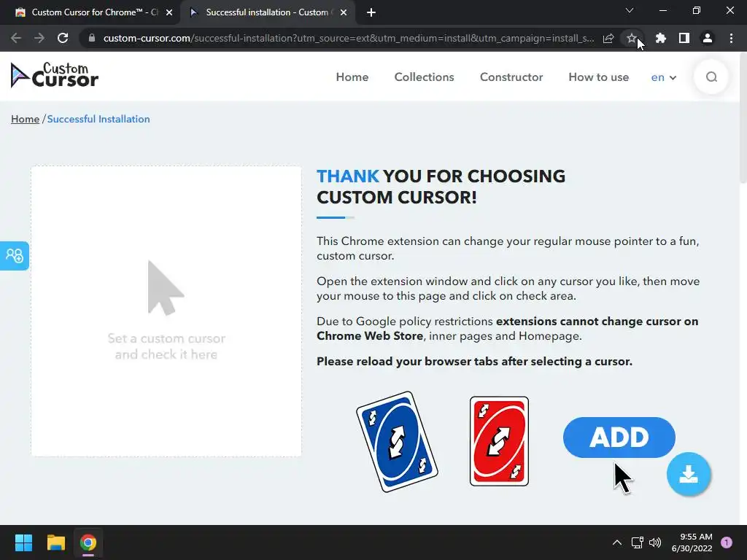
Task: Click the cursor check area box
Action: [x=166, y=311]
